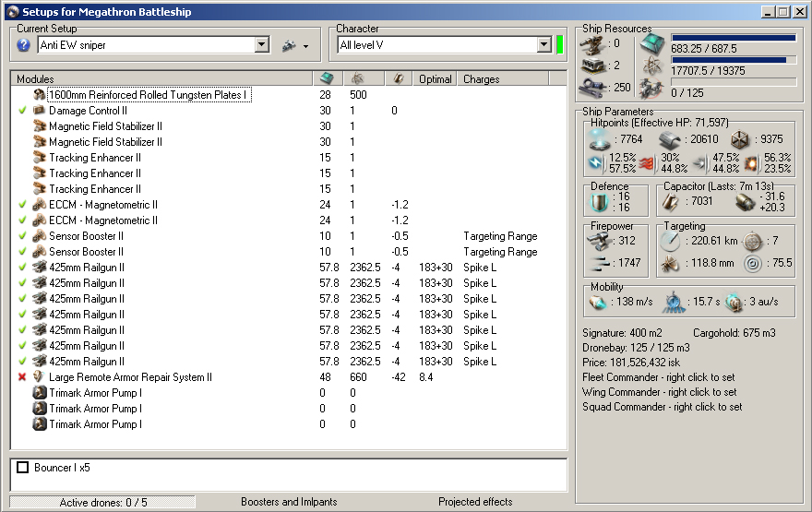Click the Spike L charge of first railgun
Viewport: 812px width, 512px height.
pyautogui.click(x=480, y=268)
